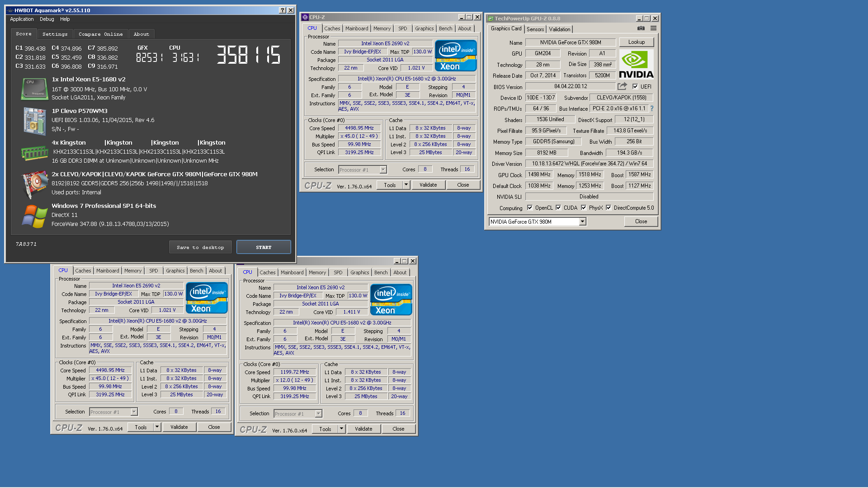The height and width of the screenshot is (488, 868).
Task: Expand the Tools dropdown arrow in top CPU-Z
Action: point(406,185)
